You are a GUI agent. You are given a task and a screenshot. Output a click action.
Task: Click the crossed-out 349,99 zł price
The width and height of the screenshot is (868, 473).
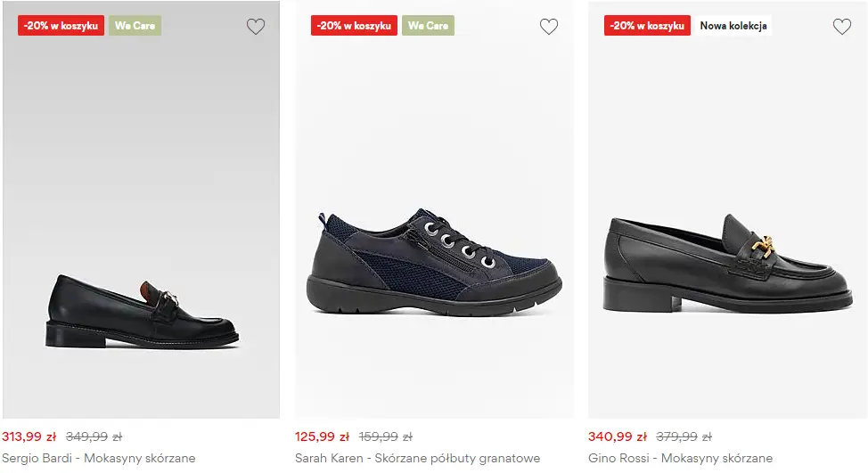click(x=94, y=436)
